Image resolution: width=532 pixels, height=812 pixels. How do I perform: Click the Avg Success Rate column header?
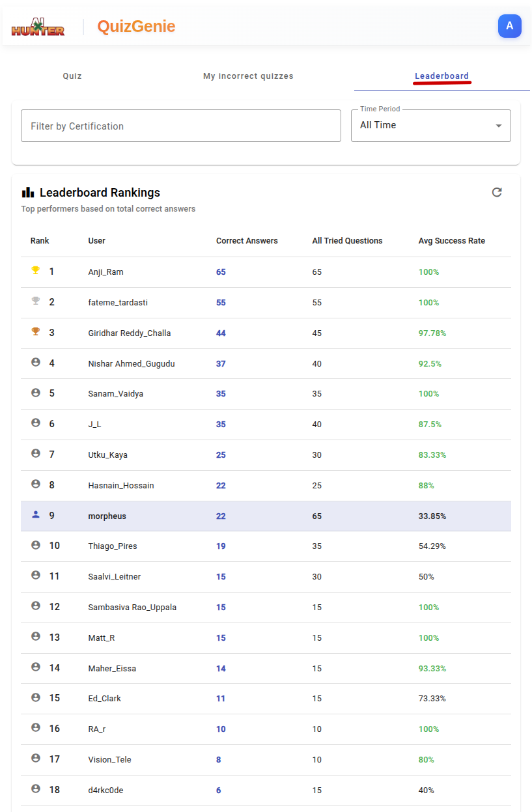coord(451,241)
